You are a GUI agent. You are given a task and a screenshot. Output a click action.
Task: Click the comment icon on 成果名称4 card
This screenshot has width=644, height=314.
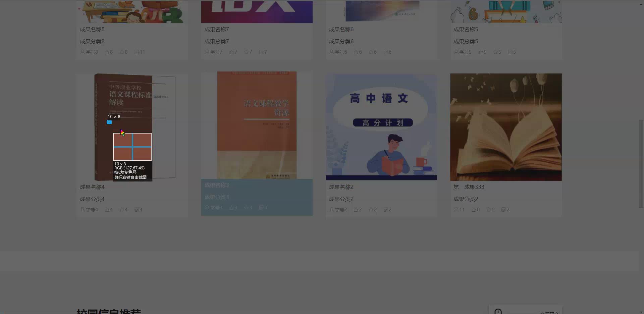136,209
